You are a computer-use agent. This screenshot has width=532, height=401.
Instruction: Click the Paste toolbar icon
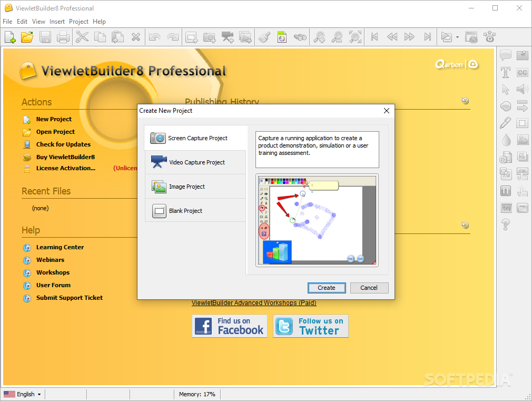[117, 37]
